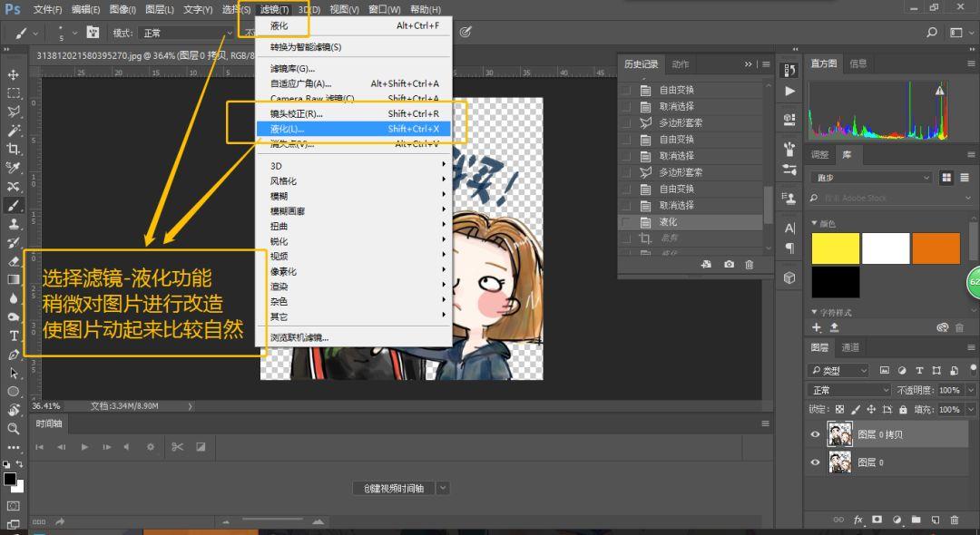Hide the 图层 0 layer
980x535 pixels.
tap(815, 462)
